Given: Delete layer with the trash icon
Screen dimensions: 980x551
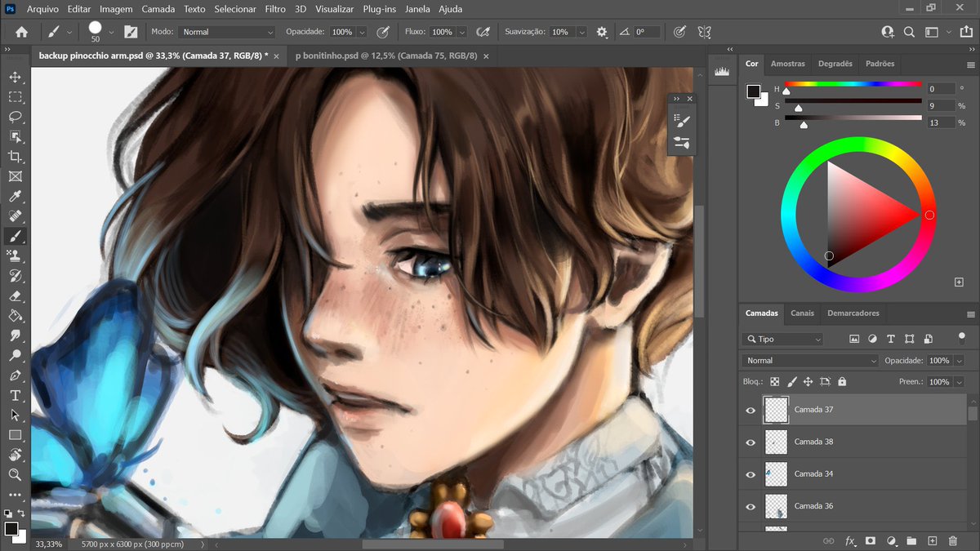Looking at the screenshot, I should [x=952, y=540].
